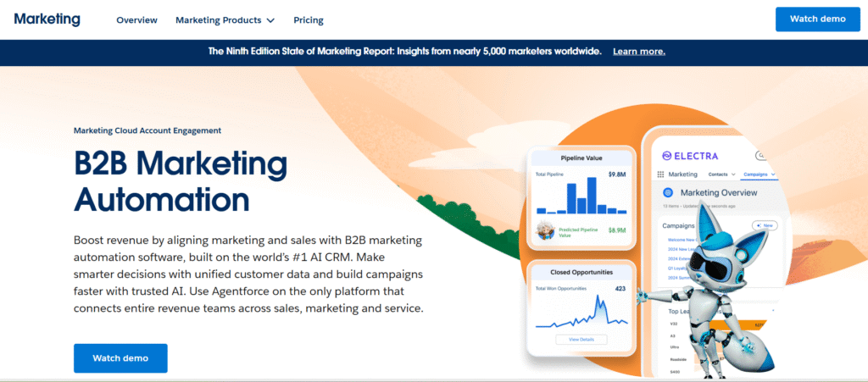Click the search icon in the Electra panel
Screen dimensions: 868x382
coord(761,156)
